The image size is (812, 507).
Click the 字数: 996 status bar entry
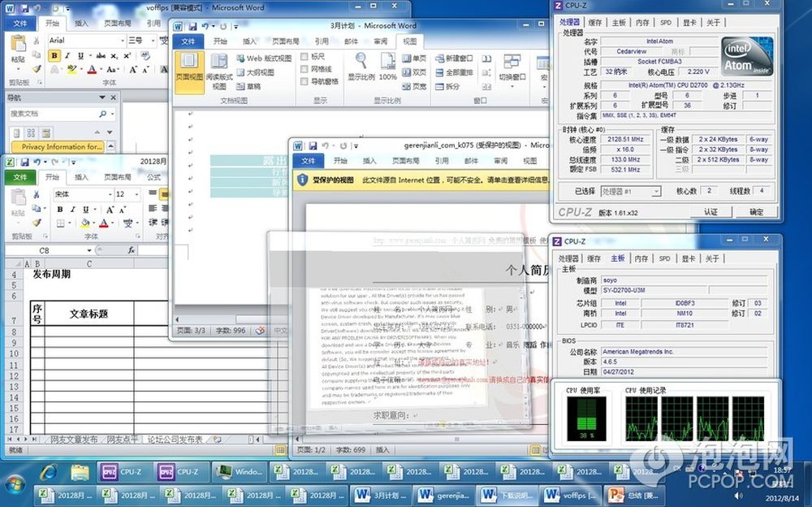pyautogui.click(x=231, y=330)
